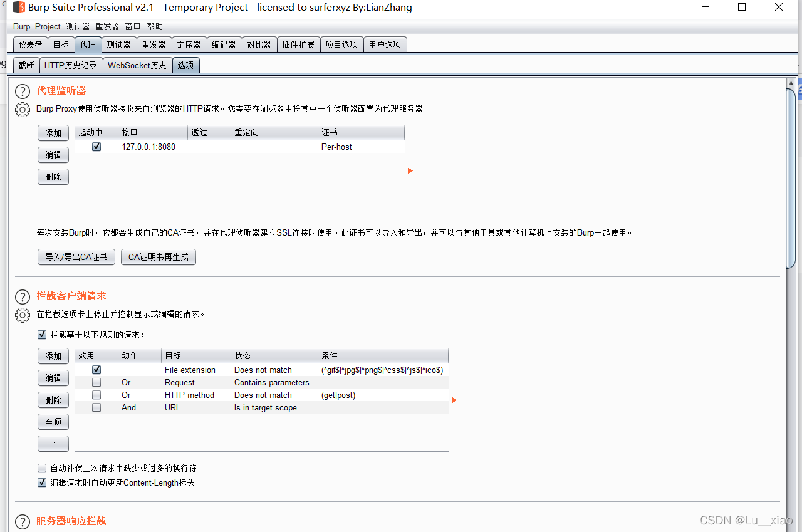Viewport: 802px width, 532px height.
Task: Enable the Request Contains parameters rule
Action: click(96, 382)
